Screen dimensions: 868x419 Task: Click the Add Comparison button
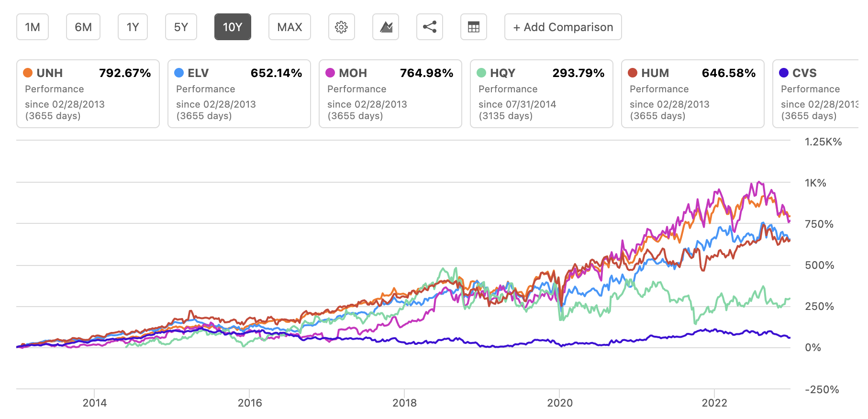point(563,27)
